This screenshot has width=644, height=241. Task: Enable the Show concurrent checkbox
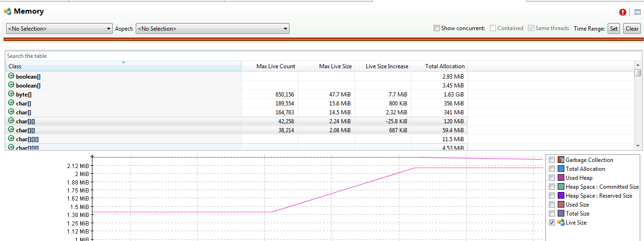437,28
